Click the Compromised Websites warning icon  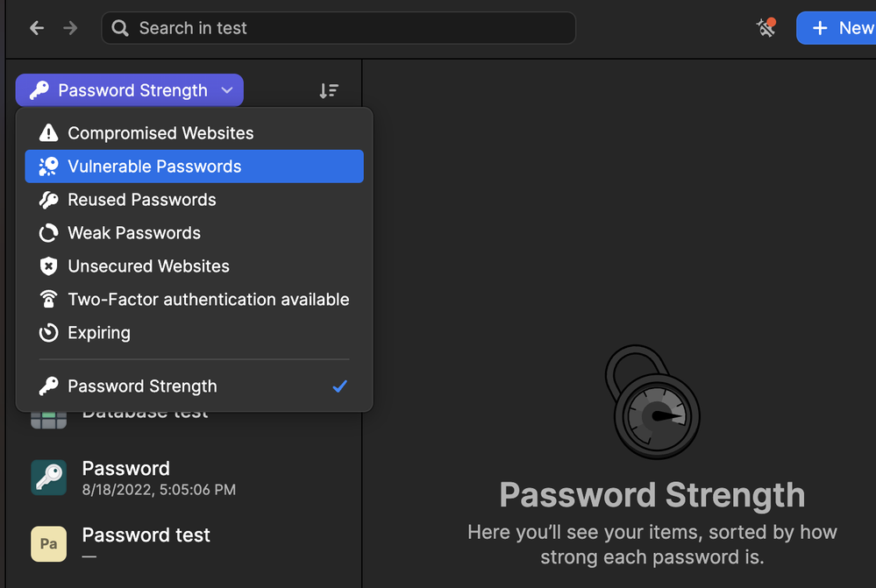[49, 133]
